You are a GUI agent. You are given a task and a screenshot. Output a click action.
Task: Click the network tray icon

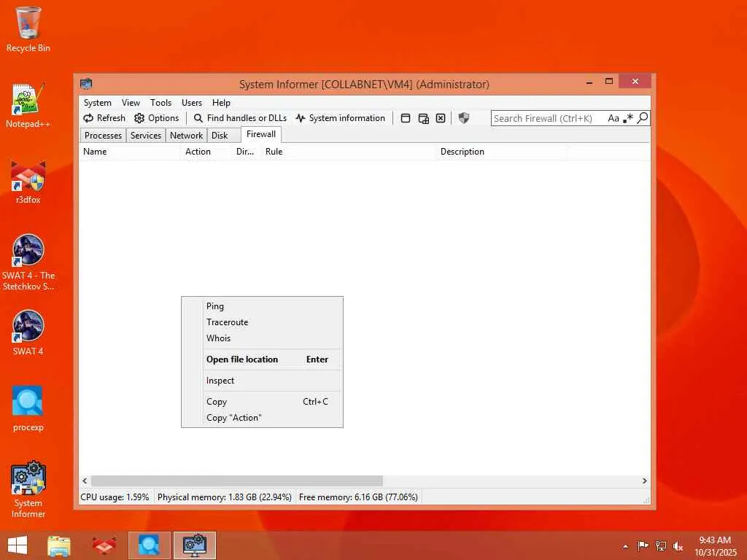coord(661,545)
